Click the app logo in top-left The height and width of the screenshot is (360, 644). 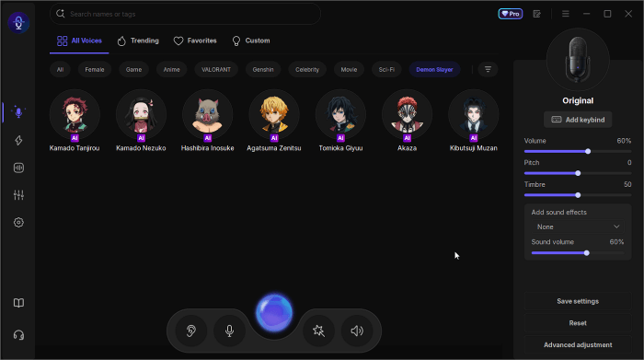click(18, 22)
